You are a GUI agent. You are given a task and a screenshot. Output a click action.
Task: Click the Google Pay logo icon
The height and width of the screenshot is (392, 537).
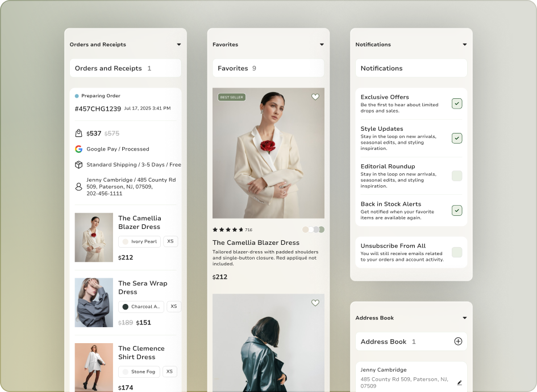point(78,149)
